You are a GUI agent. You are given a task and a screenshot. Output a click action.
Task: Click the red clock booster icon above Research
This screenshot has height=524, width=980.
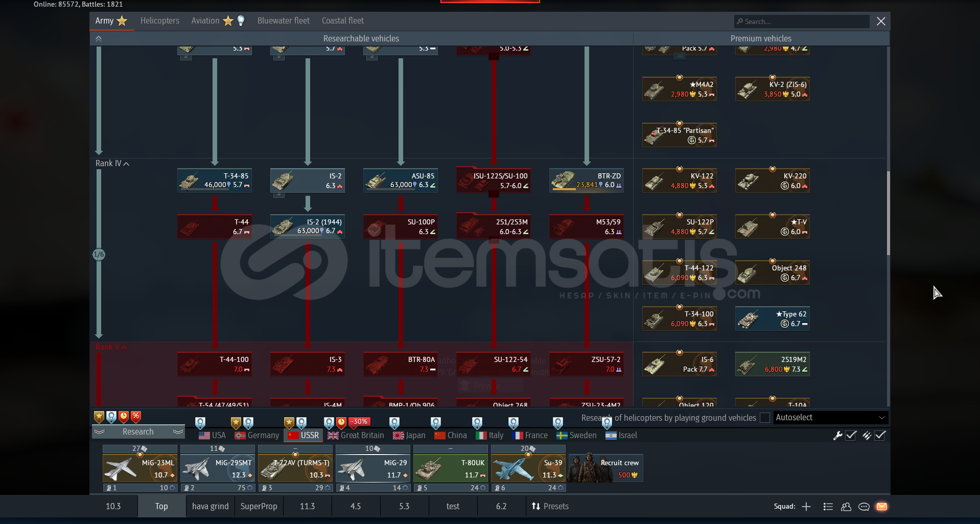tap(124, 417)
